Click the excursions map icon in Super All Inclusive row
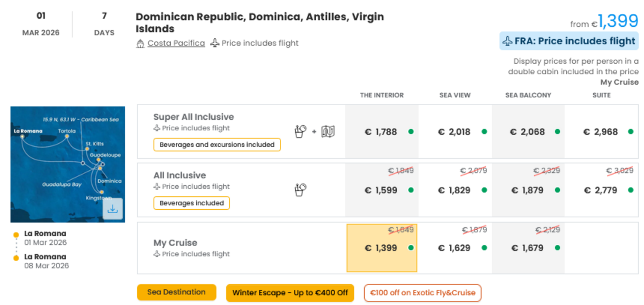The image size is (644, 305). click(x=328, y=132)
